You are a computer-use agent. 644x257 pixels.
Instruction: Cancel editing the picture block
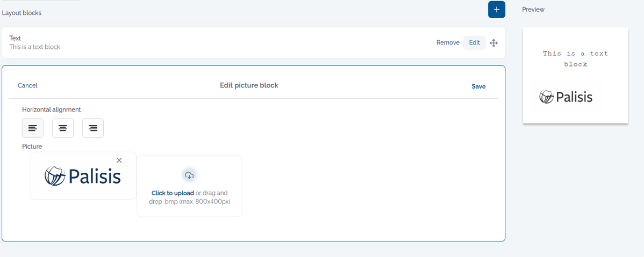coord(27,86)
